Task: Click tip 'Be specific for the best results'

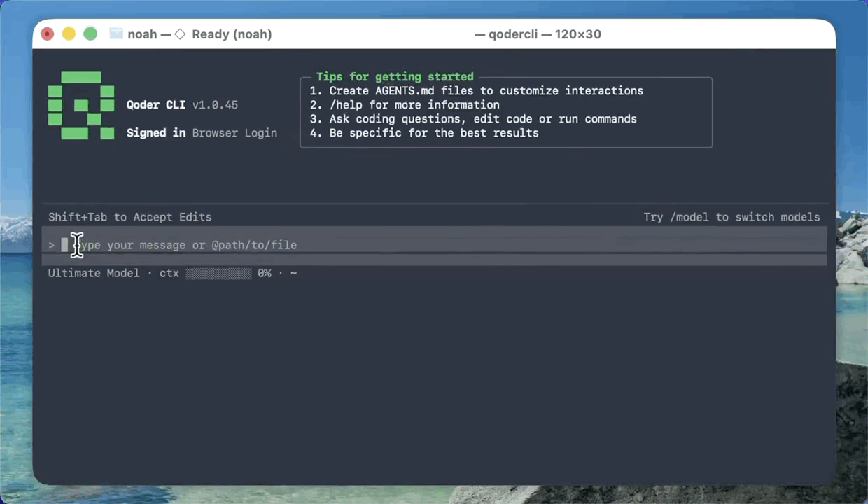Action: pos(434,133)
